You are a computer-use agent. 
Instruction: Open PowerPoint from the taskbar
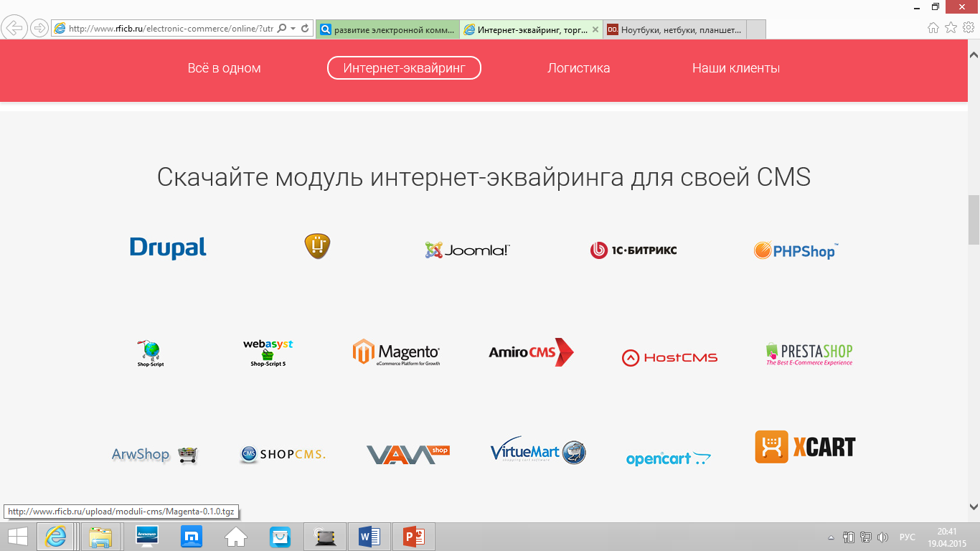(415, 537)
